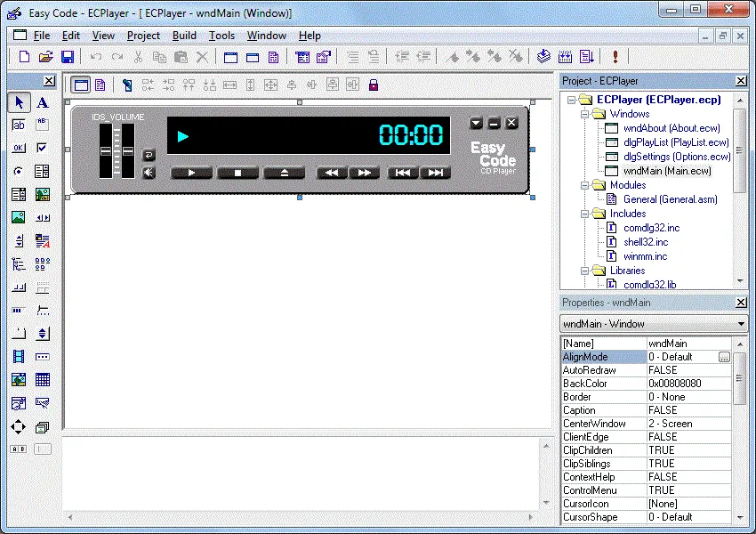Open the Build menu

(184, 36)
